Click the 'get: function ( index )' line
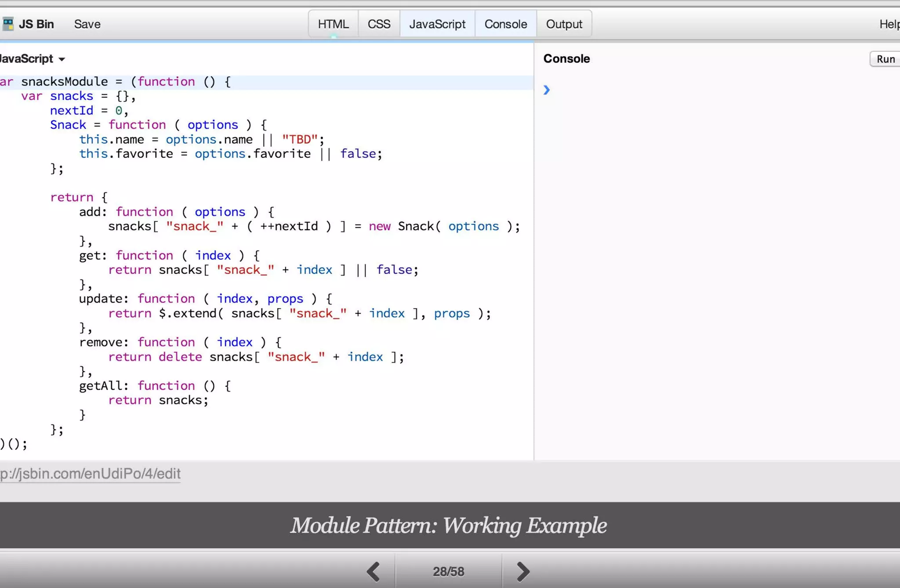Viewport: 900px width, 588px height. [x=169, y=255]
